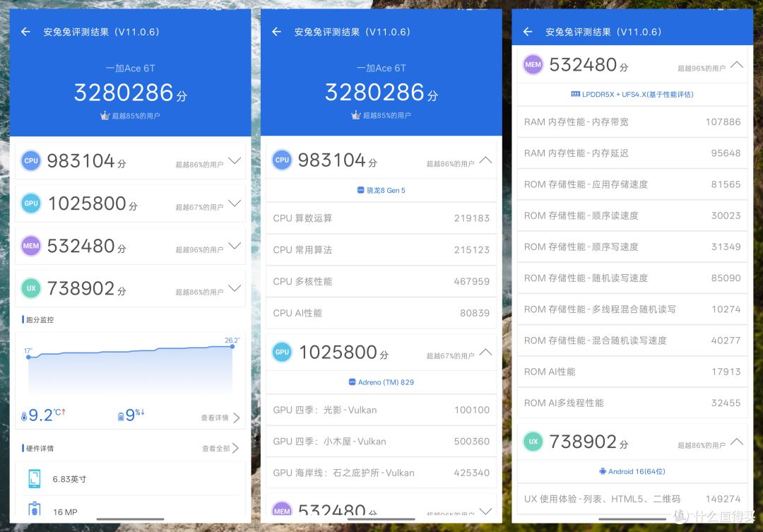Select ROM 存储性能-顺序写速度 row

pos(632,247)
